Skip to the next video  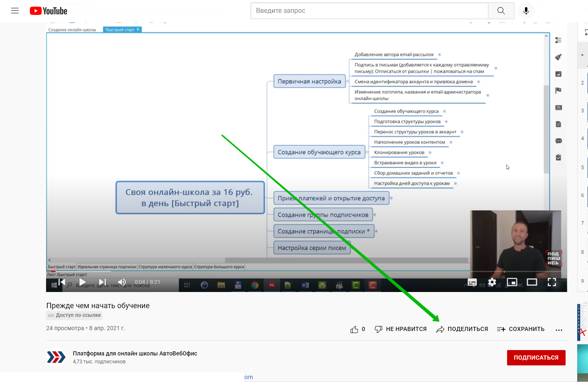point(102,282)
